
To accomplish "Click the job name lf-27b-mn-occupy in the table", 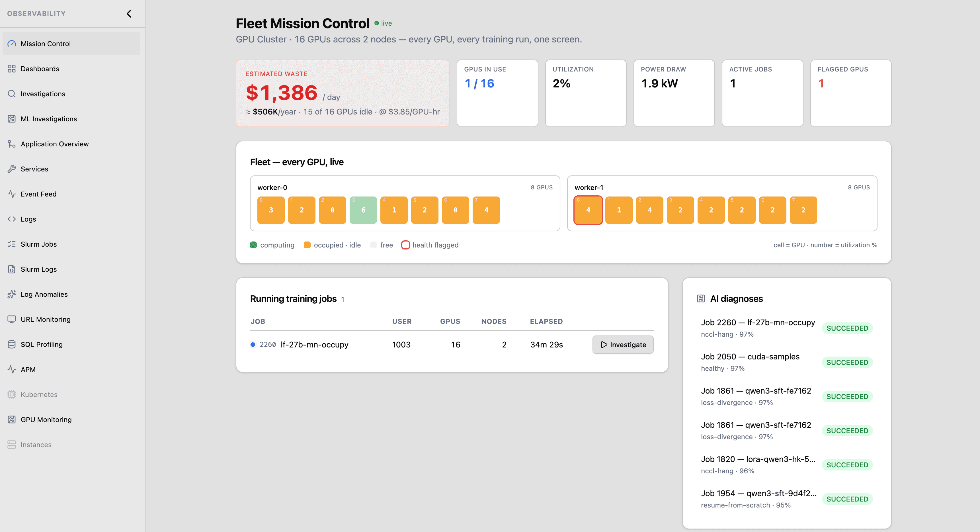I will point(315,345).
